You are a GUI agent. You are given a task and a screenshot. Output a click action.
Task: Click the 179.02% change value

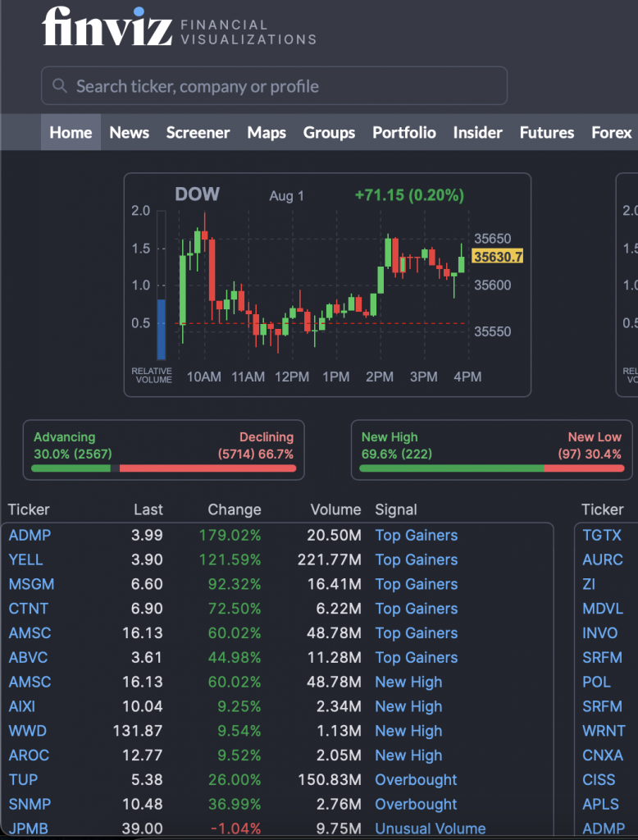(x=230, y=535)
